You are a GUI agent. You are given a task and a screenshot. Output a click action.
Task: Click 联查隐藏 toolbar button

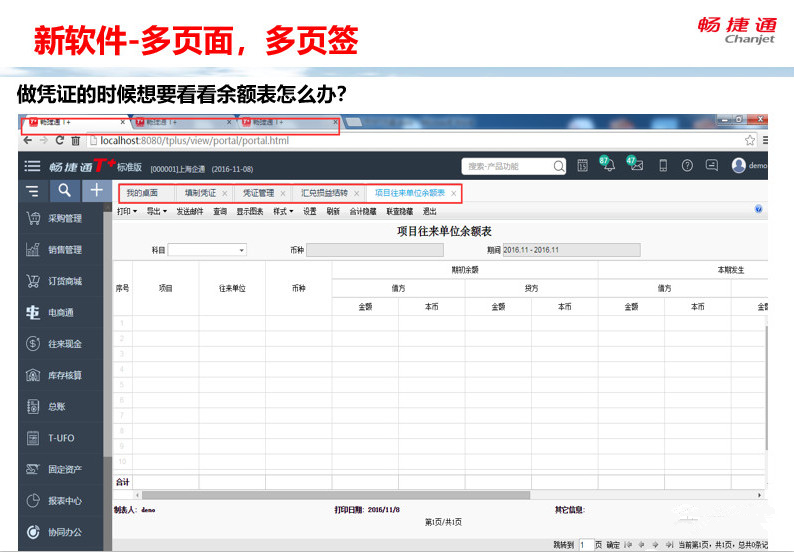click(x=400, y=211)
